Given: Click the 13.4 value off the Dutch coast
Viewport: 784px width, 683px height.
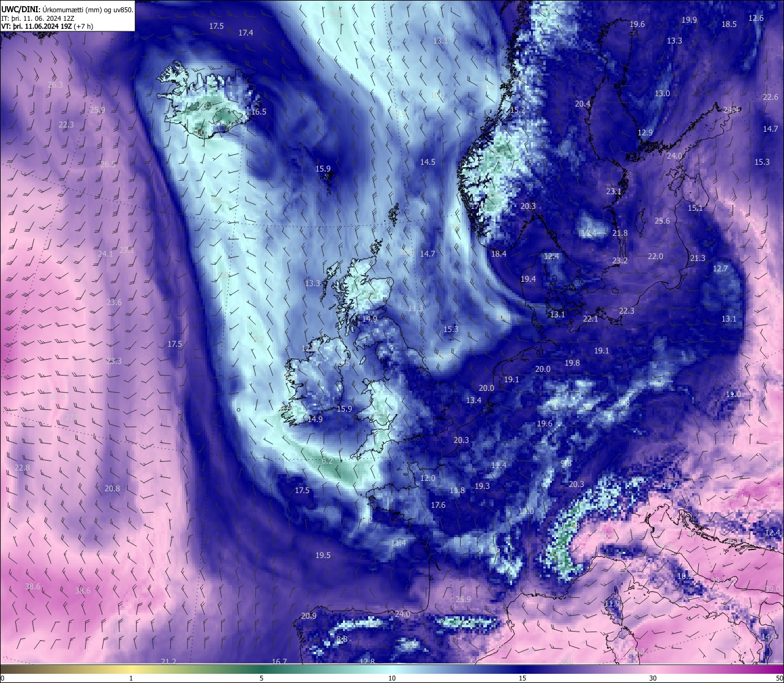Looking at the screenshot, I should coord(473,401).
